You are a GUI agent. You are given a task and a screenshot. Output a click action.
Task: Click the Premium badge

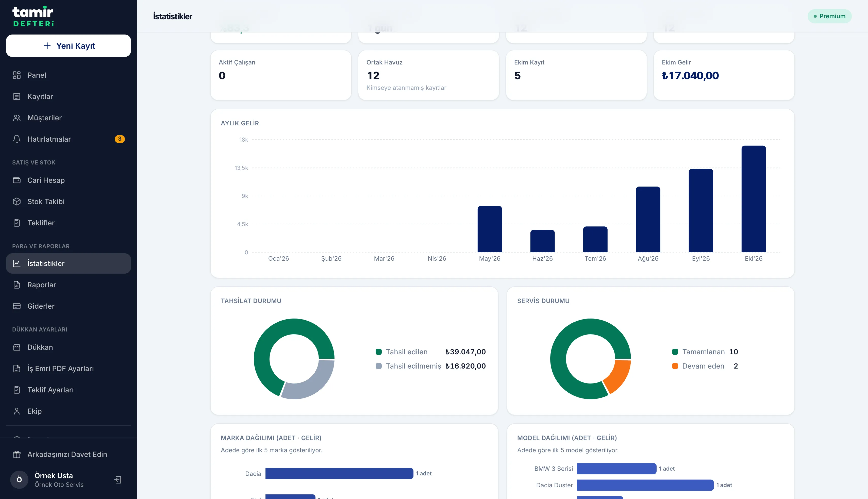[829, 16]
